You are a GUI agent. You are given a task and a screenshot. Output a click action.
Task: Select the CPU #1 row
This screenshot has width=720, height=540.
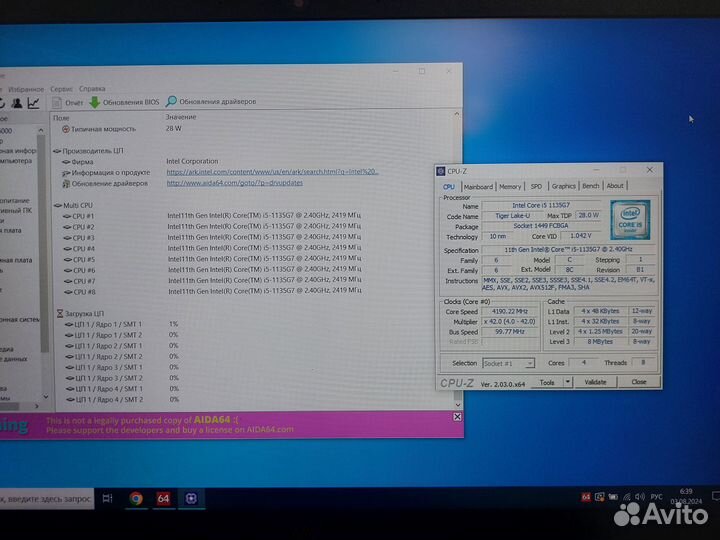pos(212,216)
